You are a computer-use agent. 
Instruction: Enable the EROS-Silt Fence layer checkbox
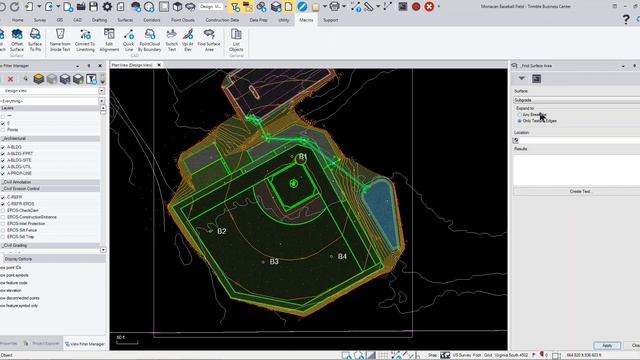click(x=3, y=230)
